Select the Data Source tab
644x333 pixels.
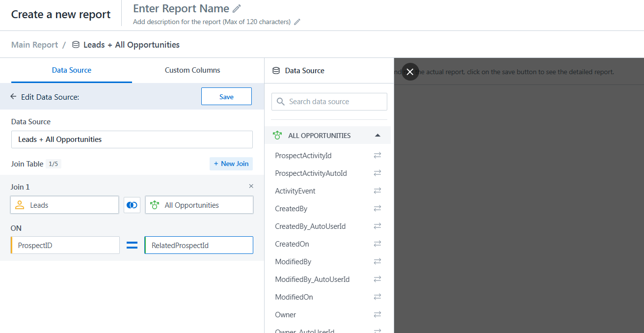(72, 70)
